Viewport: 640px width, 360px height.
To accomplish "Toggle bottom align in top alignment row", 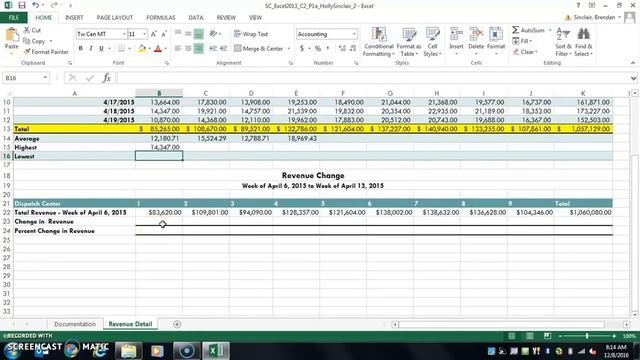I will point(198,34).
